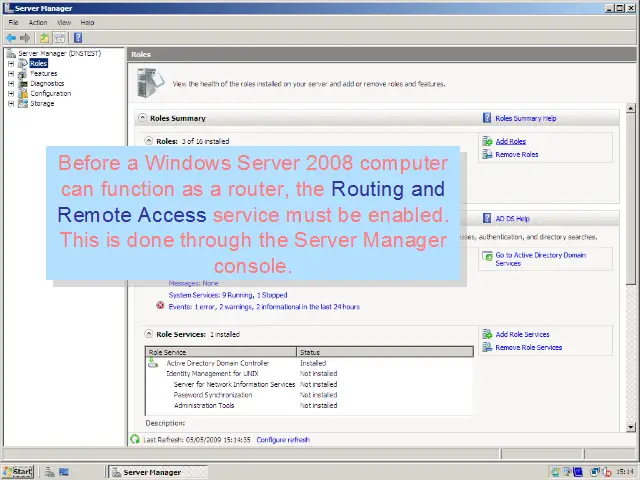Click the Forward arrow toolbar icon
Screen dimensions: 640x480
(x=25, y=38)
